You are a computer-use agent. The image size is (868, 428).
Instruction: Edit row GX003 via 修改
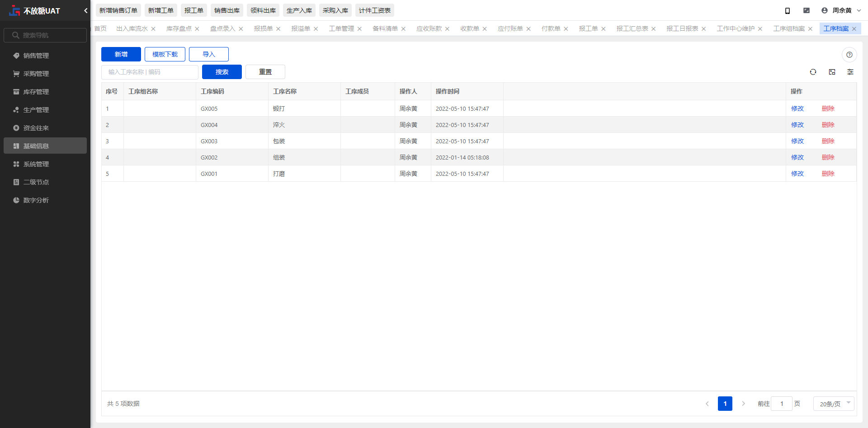pyautogui.click(x=797, y=141)
